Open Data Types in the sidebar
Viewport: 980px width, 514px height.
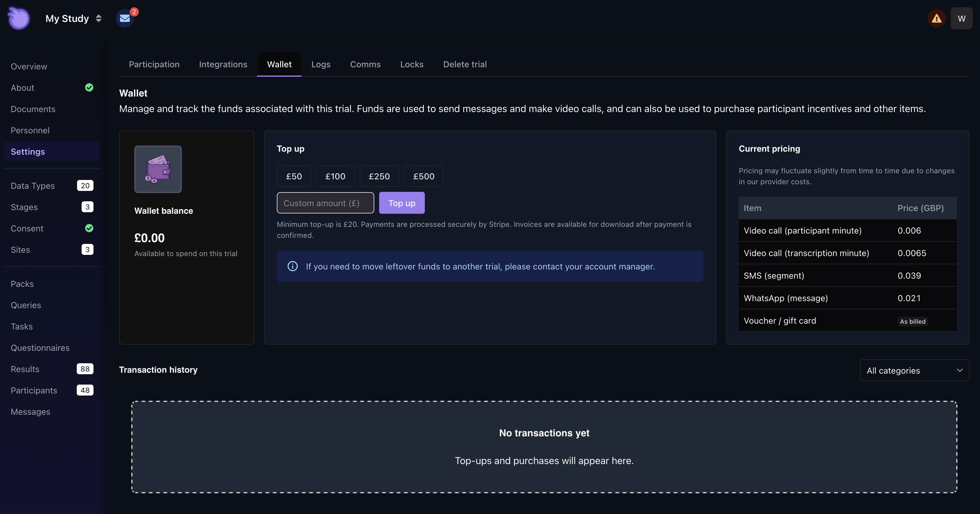(x=33, y=186)
